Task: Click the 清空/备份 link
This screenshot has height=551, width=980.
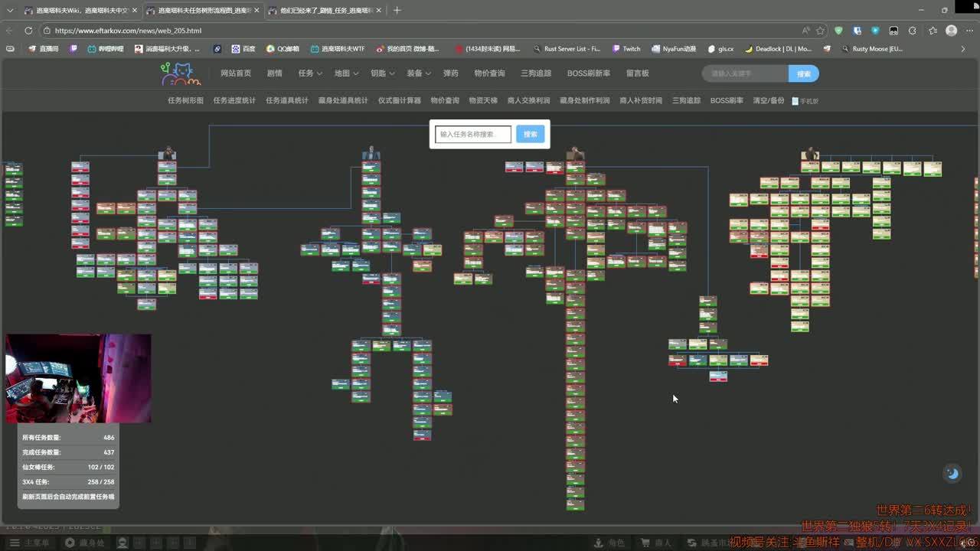Action: point(768,100)
